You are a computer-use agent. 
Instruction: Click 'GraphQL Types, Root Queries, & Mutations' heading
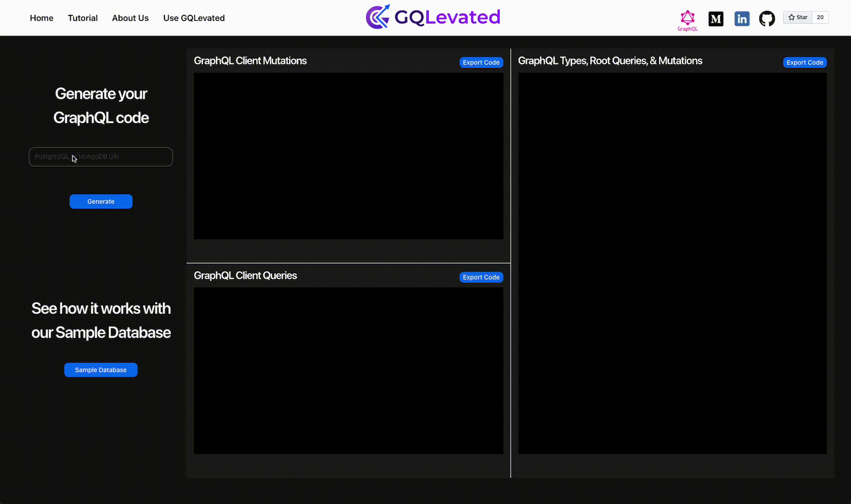[610, 61]
